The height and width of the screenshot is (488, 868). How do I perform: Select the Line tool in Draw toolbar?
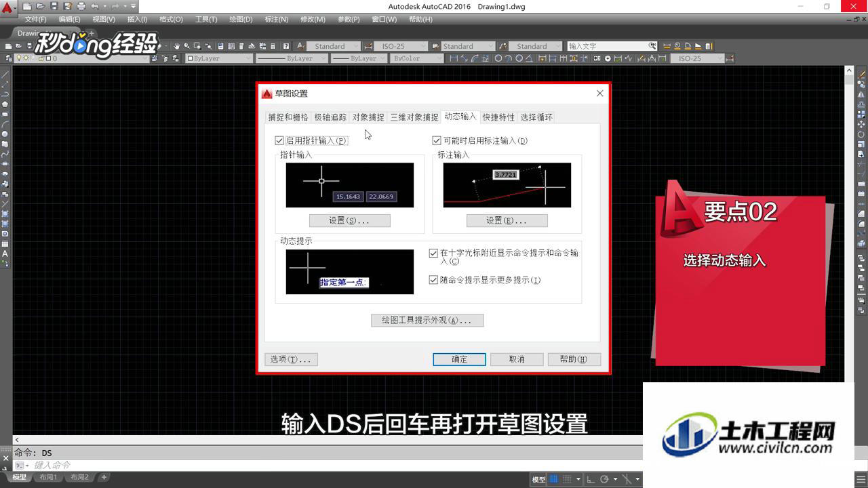[5, 75]
